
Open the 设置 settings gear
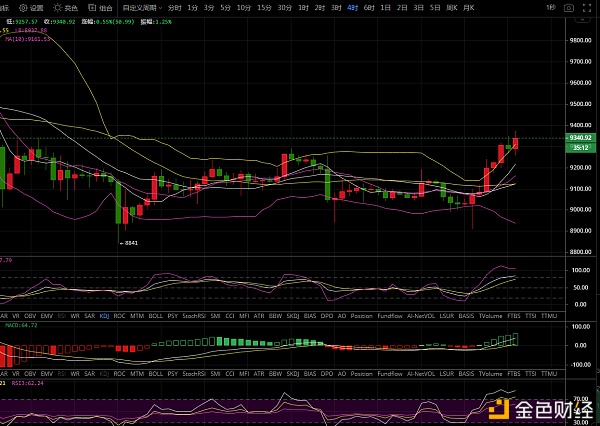(31, 8)
